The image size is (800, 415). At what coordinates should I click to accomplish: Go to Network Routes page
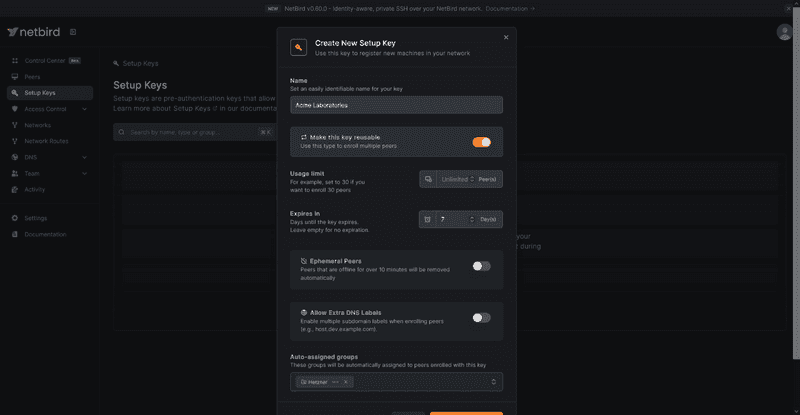tap(46, 141)
